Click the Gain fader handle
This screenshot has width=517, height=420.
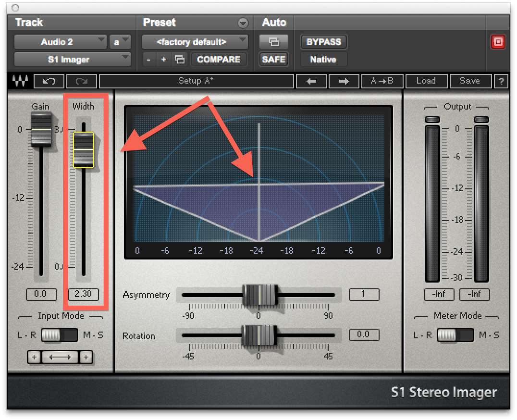pyautogui.click(x=41, y=129)
